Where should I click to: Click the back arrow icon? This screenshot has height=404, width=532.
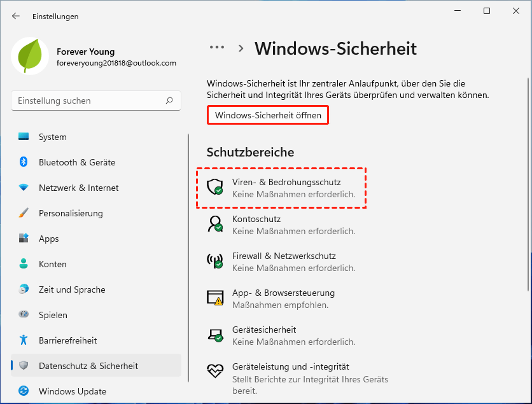[x=16, y=17]
